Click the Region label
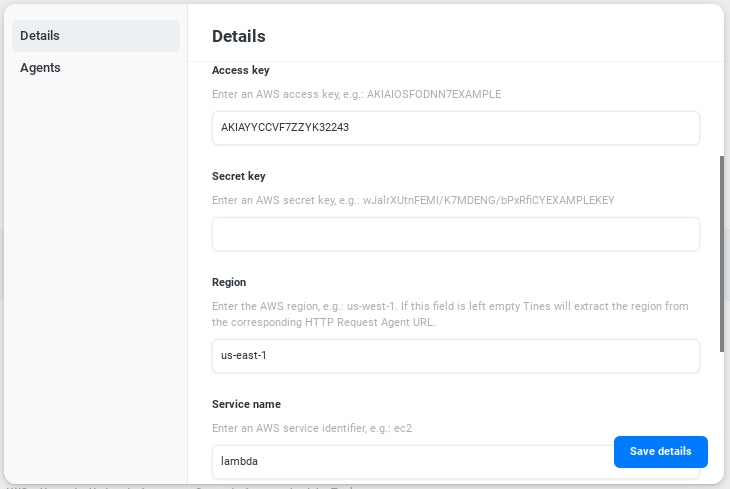 coord(229,282)
